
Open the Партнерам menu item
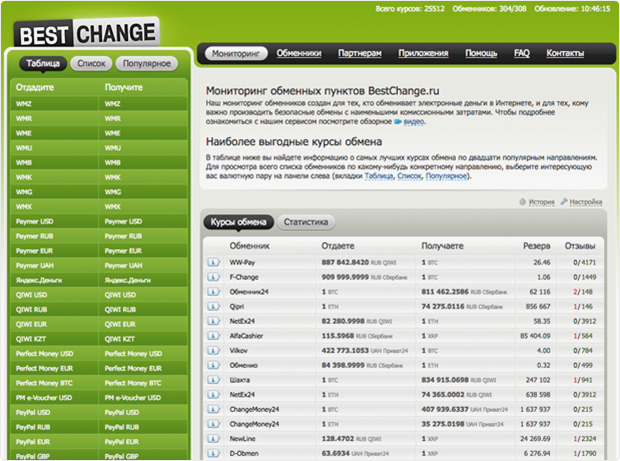click(x=360, y=53)
